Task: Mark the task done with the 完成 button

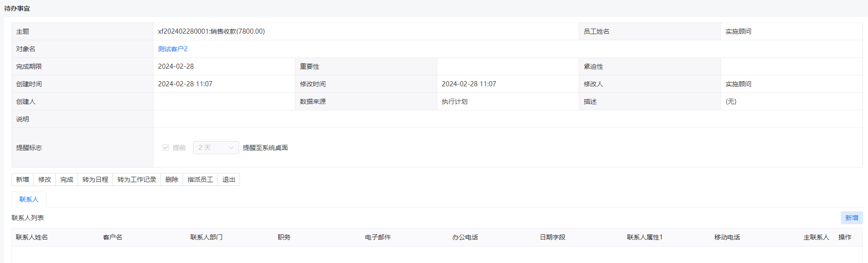Action: coord(67,179)
